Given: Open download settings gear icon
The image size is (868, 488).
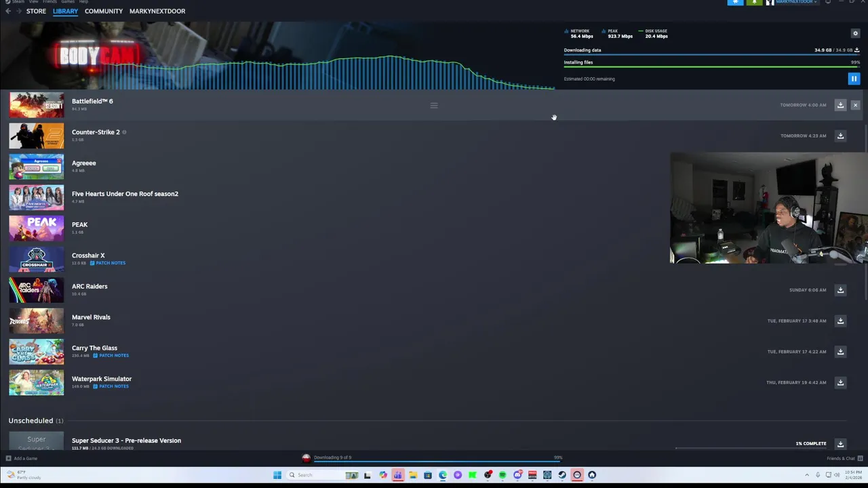Looking at the screenshot, I should pos(855,33).
